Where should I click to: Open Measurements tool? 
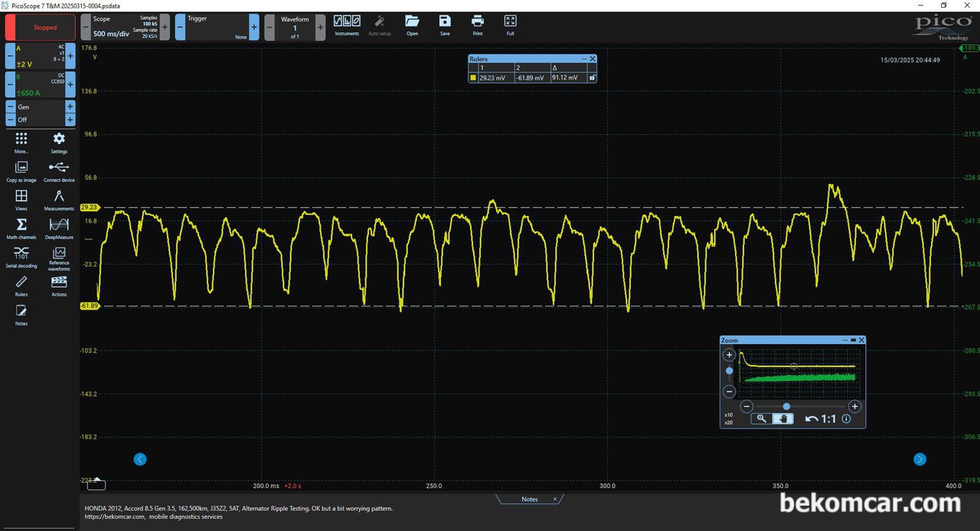point(59,201)
